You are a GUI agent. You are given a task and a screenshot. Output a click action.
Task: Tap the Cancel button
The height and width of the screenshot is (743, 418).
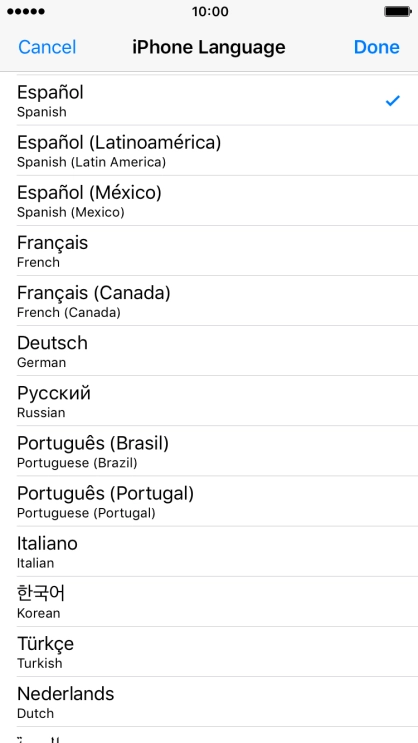(x=47, y=47)
